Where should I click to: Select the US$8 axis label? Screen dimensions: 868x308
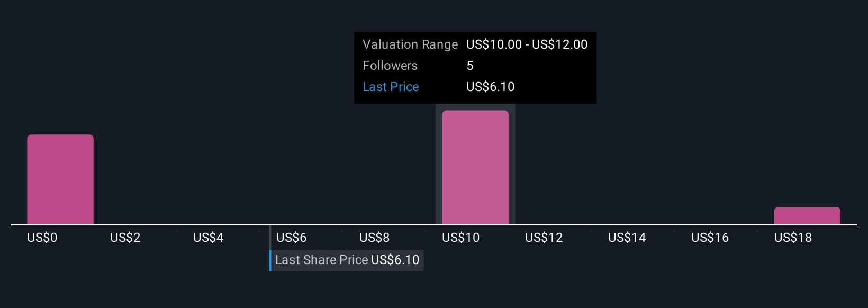click(374, 238)
